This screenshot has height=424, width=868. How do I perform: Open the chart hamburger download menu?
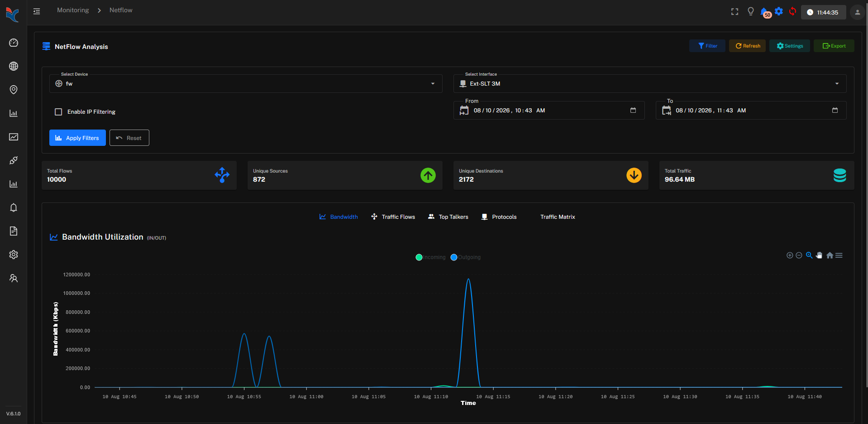click(x=839, y=255)
